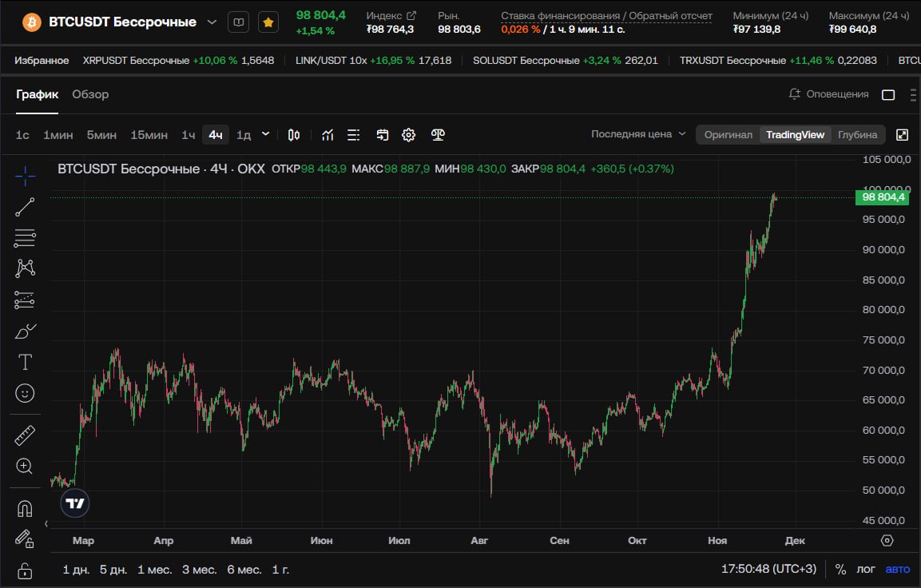The width and height of the screenshot is (921, 588).
Task: Open the forecasting and measurement tools
Action: [25, 300]
